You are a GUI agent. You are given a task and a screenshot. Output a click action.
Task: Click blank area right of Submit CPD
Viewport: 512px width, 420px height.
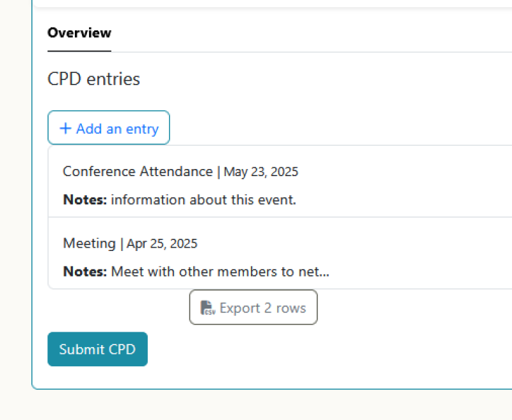tap(320, 349)
